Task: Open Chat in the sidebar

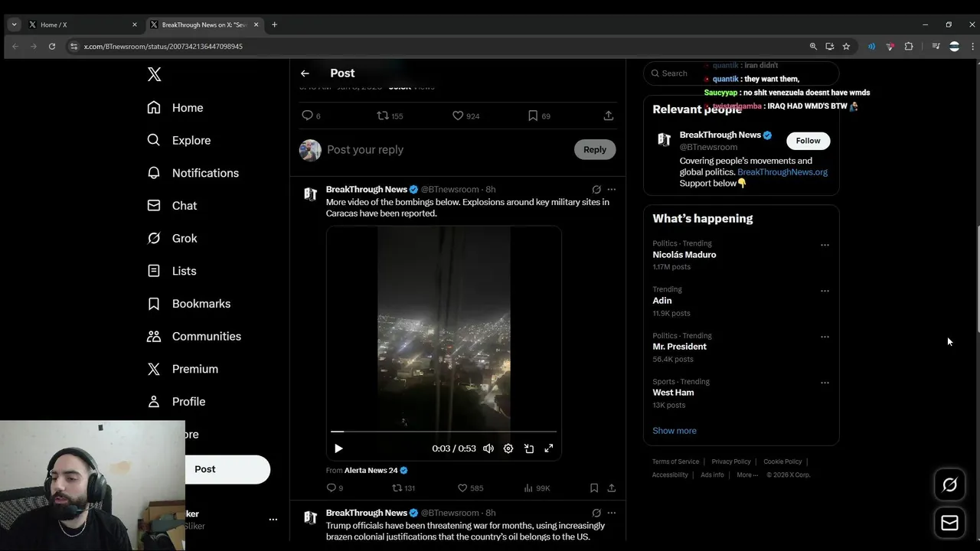Action: pyautogui.click(x=172, y=206)
